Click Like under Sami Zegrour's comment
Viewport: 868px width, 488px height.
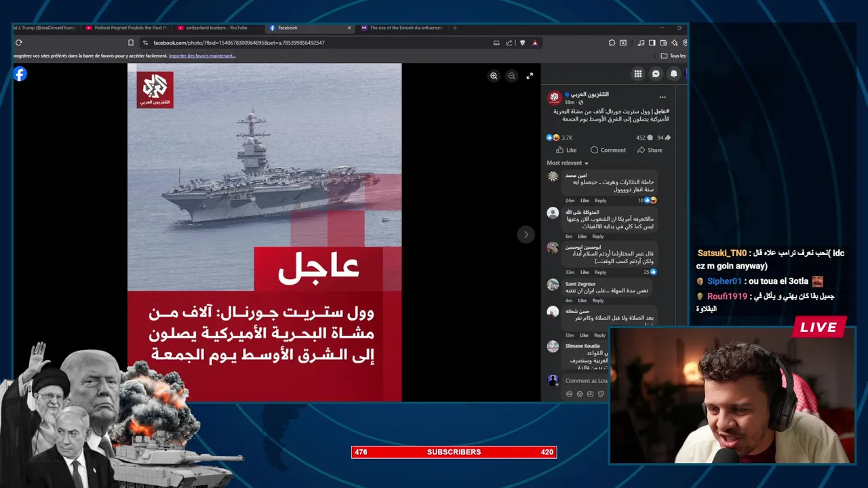(x=582, y=300)
